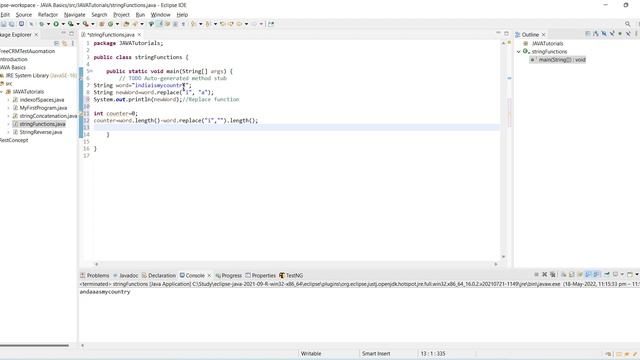Viewport: 640px width, 360px height.
Task: Open the Coverage button dropdown arrow
Action: tap(78, 24)
